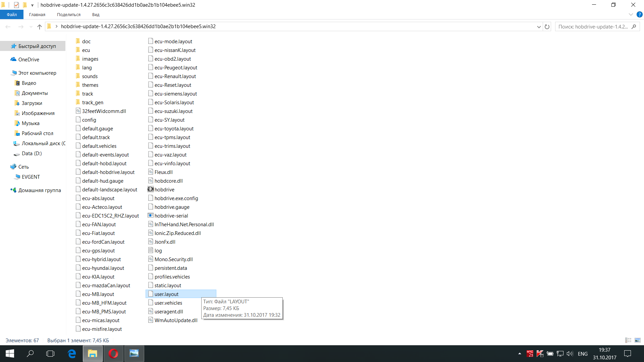Expand the ribbon chevron
644x362 pixels.
(631, 15)
